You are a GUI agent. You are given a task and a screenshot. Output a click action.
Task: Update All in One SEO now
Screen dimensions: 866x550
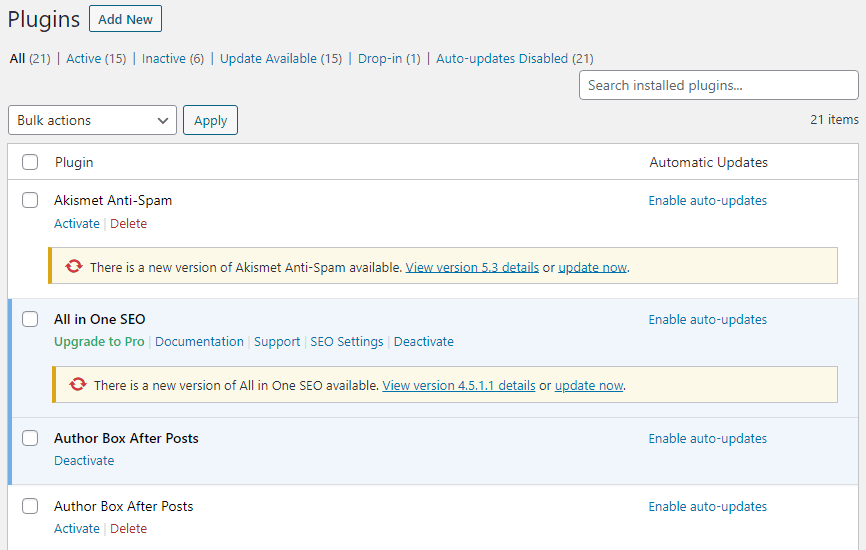point(589,385)
